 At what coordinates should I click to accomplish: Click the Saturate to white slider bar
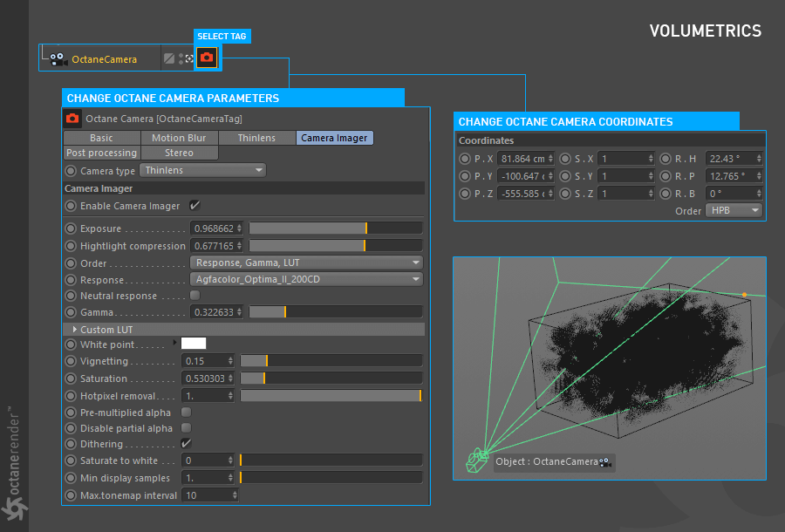pyautogui.click(x=331, y=460)
